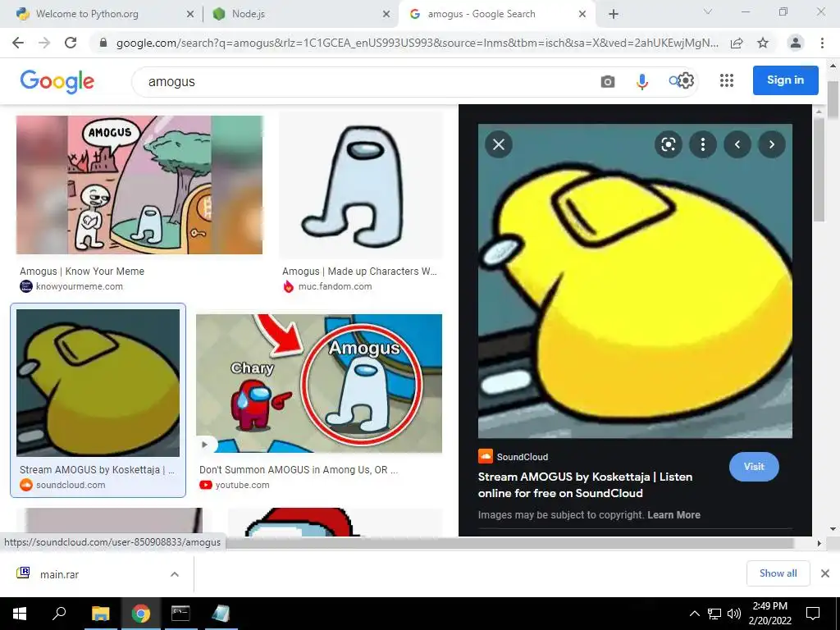Open the muc.fandom.com white Amogus thumbnail
840x630 pixels.
361,185
